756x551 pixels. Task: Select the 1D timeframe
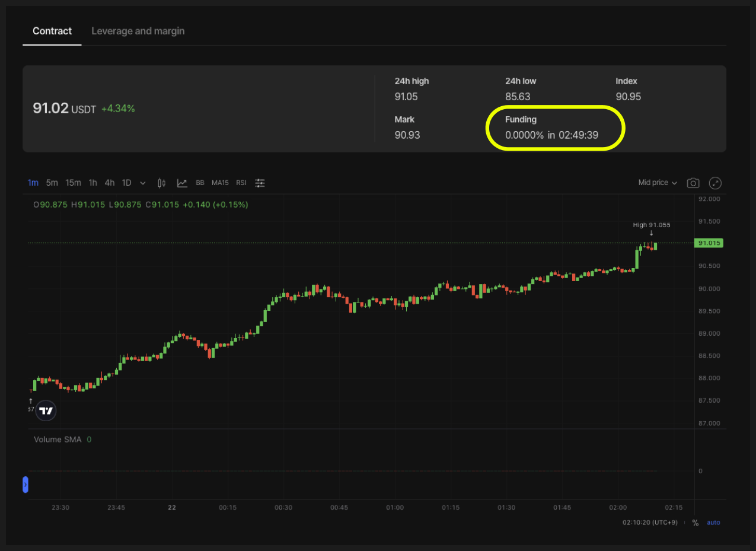[127, 183]
